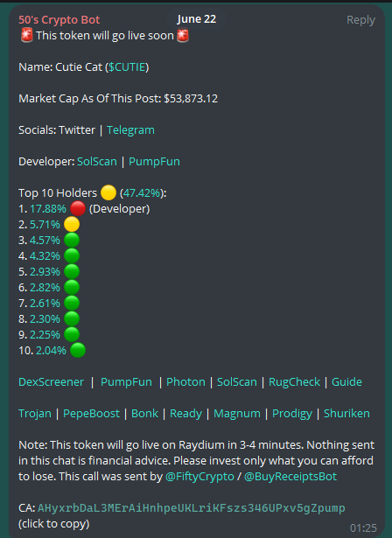Open the 50's Crypto Bot sender name

click(59, 20)
